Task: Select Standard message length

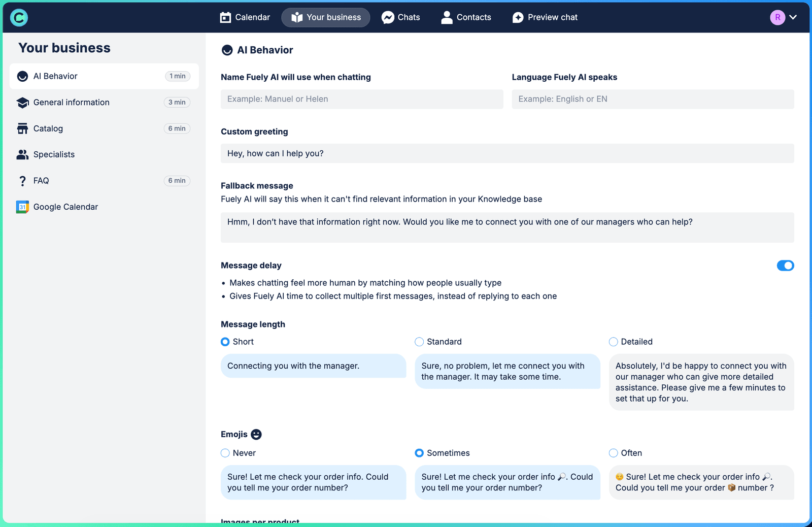Action: click(419, 342)
